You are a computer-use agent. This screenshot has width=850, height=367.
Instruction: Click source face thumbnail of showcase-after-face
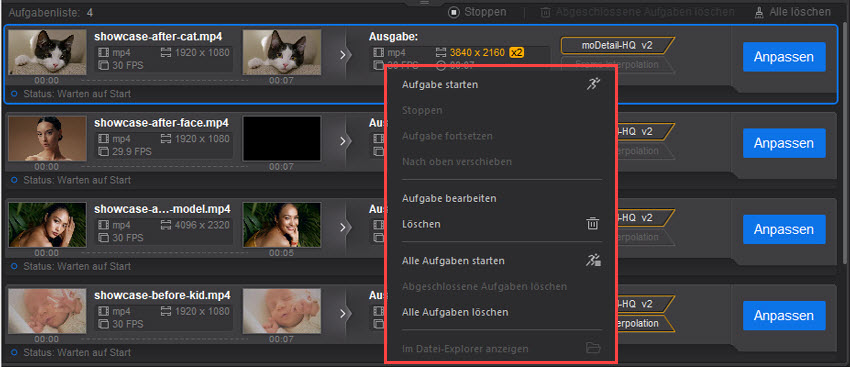pyautogui.click(x=47, y=138)
